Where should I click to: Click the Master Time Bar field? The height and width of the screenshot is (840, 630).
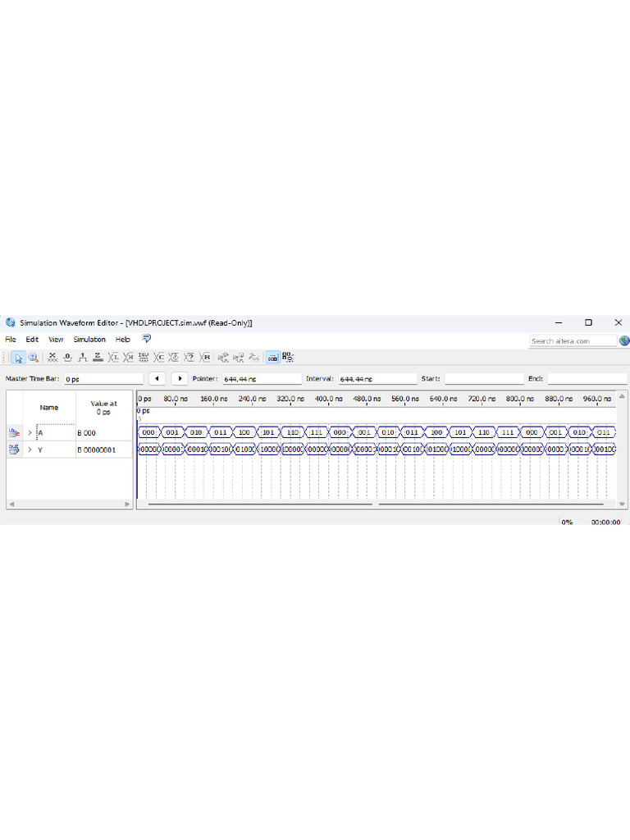[104, 379]
